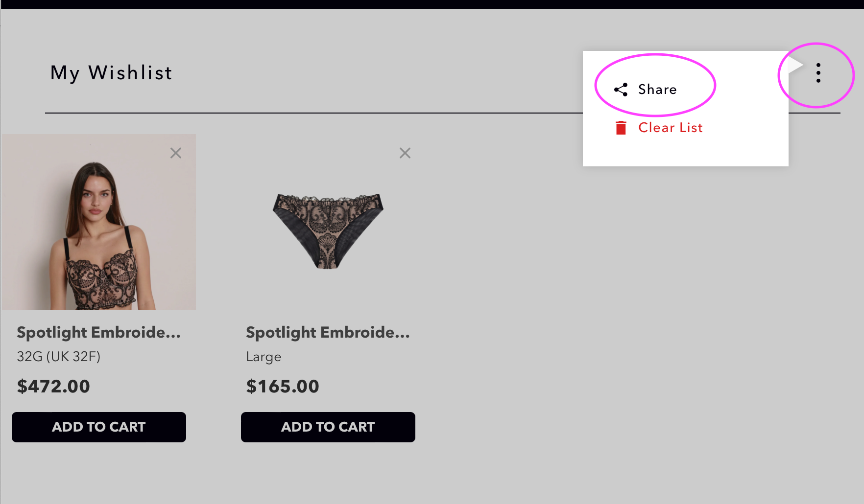864x504 pixels.
Task: Click the $472.00 price
Action: 53,386
